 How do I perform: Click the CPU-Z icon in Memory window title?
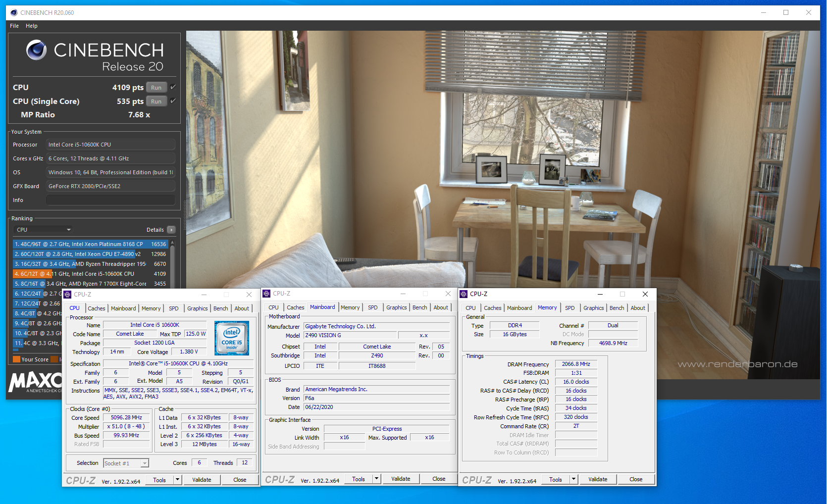464,294
